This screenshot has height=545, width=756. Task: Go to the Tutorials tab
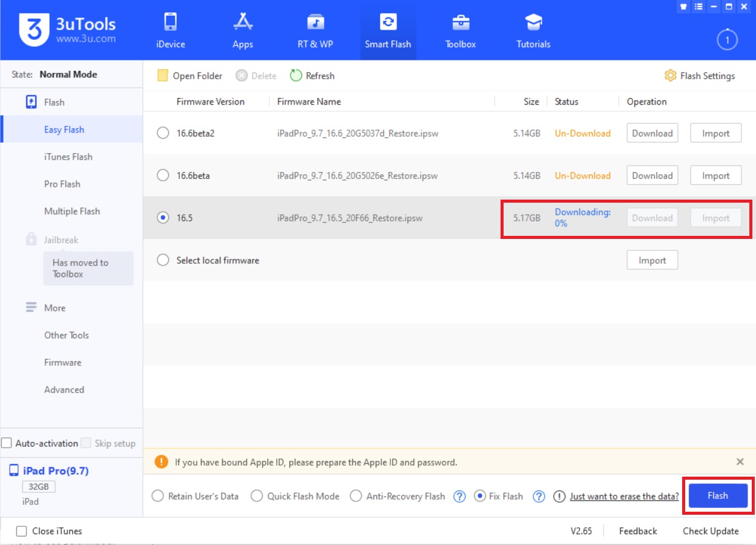pyautogui.click(x=533, y=30)
